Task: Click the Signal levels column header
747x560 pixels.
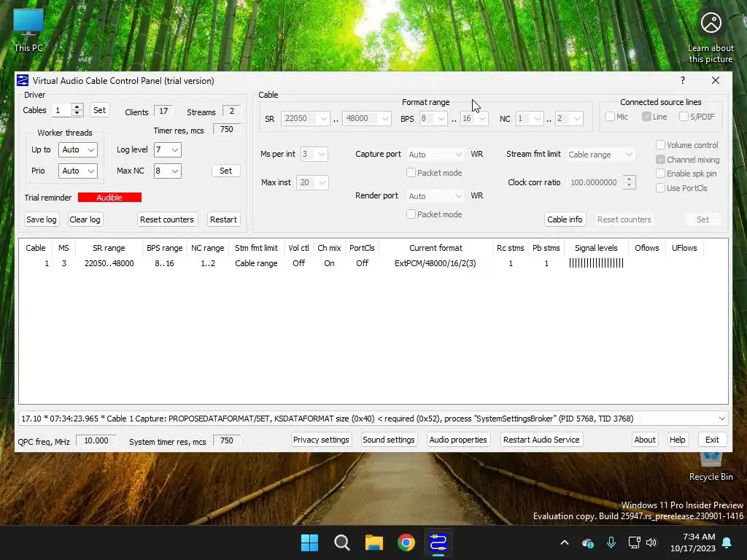Action: click(x=596, y=248)
